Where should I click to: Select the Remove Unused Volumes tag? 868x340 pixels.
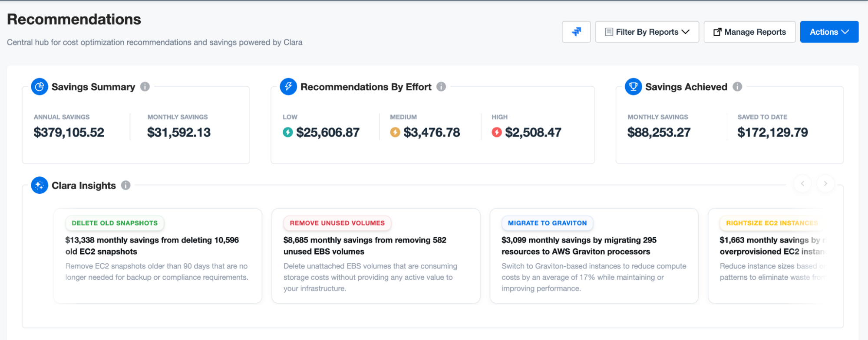(x=337, y=223)
